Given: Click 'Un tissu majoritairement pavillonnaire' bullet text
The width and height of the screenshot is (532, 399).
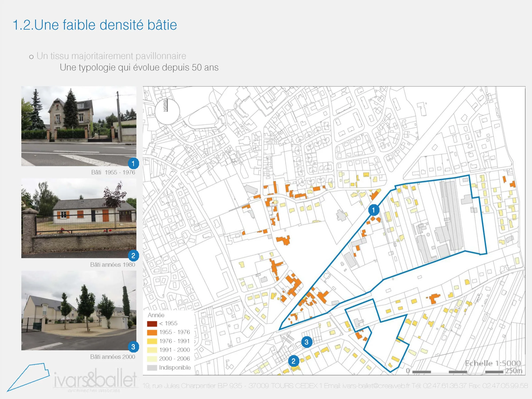Looking at the screenshot, I should point(111,56).
